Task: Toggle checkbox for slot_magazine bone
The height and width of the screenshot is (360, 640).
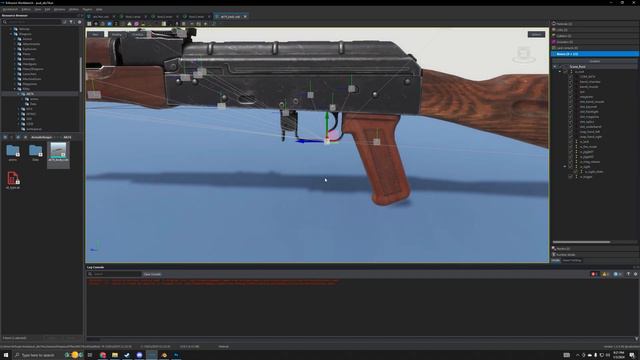Action: [x=571, y=117]
